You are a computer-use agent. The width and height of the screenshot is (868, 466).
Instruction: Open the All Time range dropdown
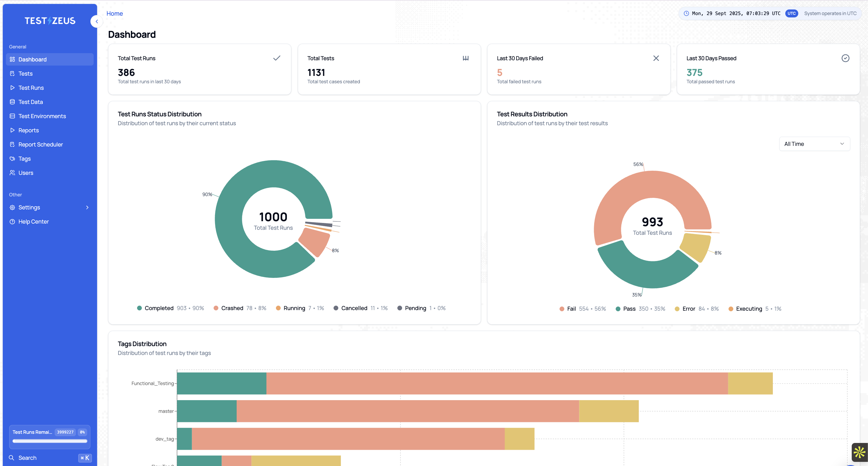coord(814,144)
